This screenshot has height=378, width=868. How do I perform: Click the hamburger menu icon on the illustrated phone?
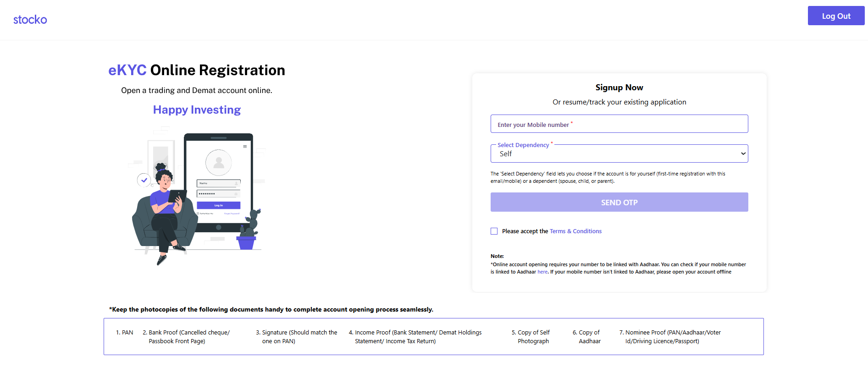point(245,147)
